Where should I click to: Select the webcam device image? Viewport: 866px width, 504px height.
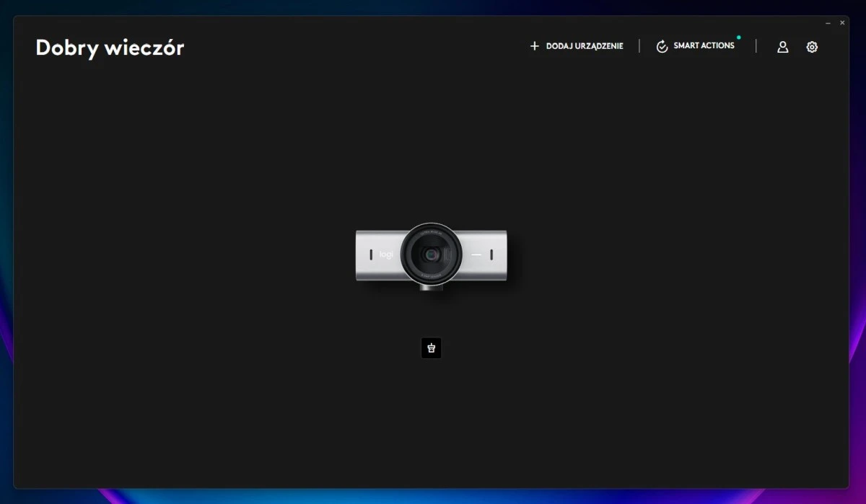click(431, 256)
